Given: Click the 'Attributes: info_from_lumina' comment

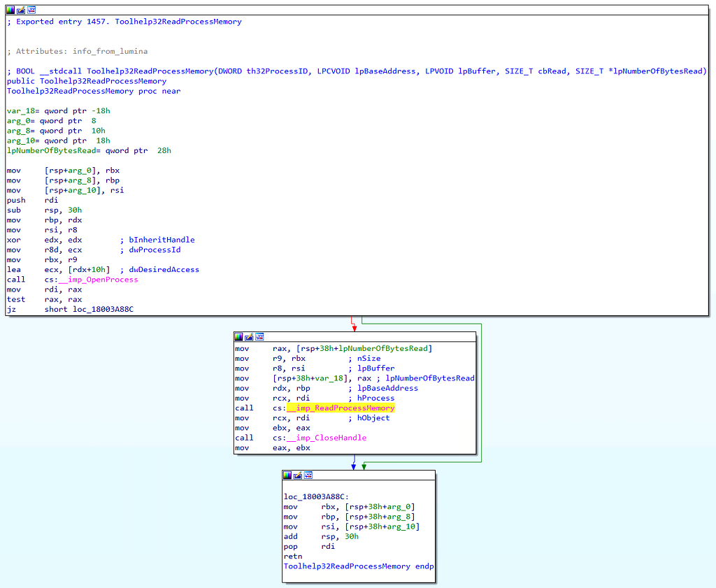Looking at the screenshot, I should (x=77, y=51).
